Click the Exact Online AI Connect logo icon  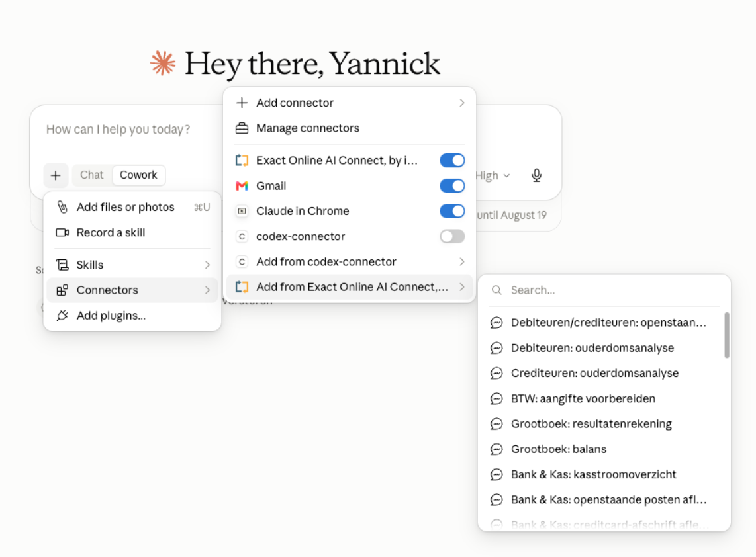(242, 161)
